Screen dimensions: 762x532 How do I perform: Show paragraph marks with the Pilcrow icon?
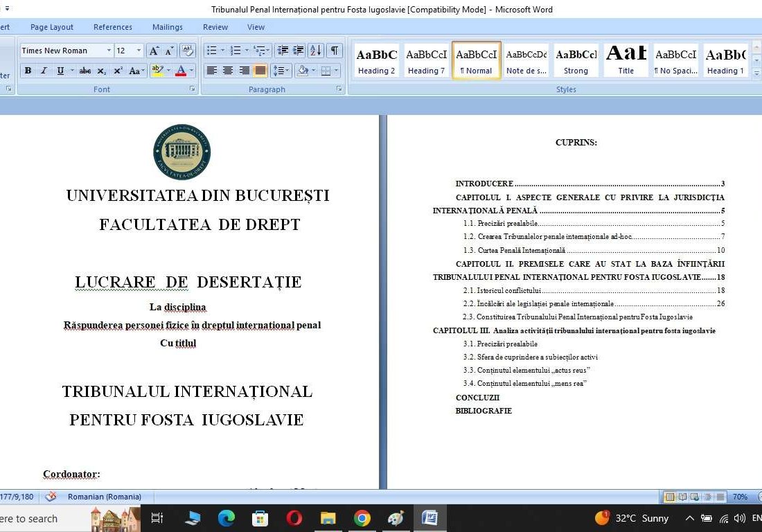coord(333,51)
